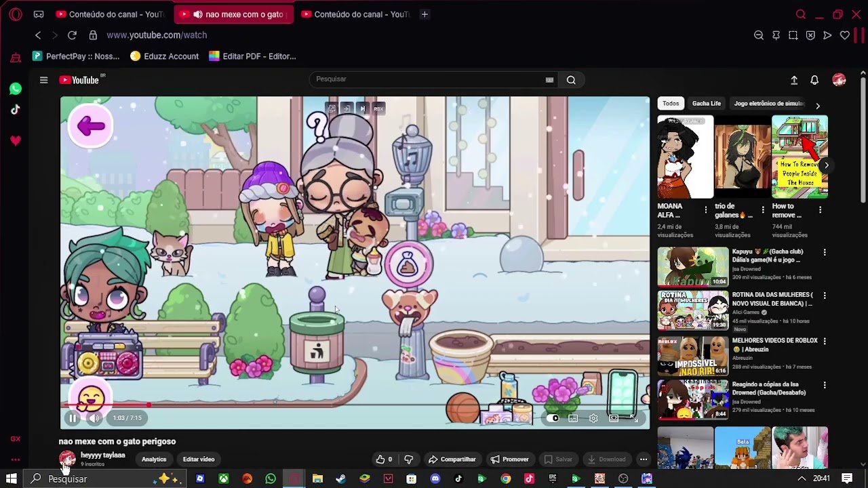The width and height of the screenshot is (868, 488).
Task: Open the YouTube account avatar menu
Action: (839, 80)
